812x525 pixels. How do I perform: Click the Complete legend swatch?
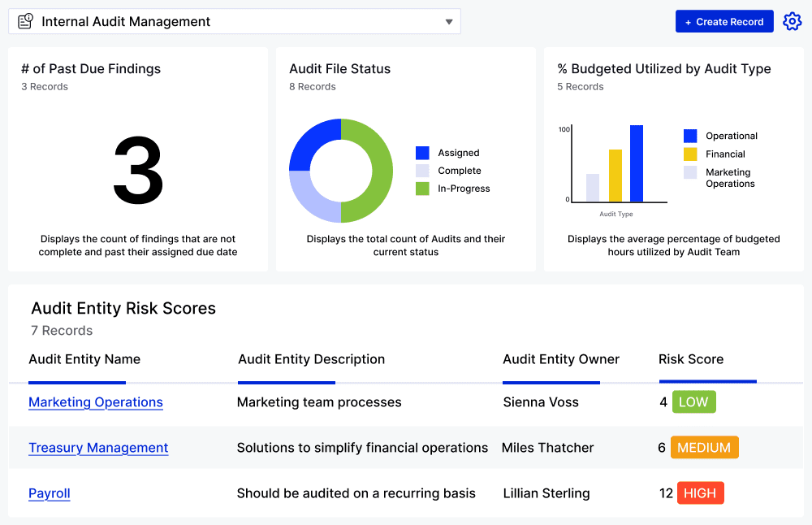(x=422, y=170)
